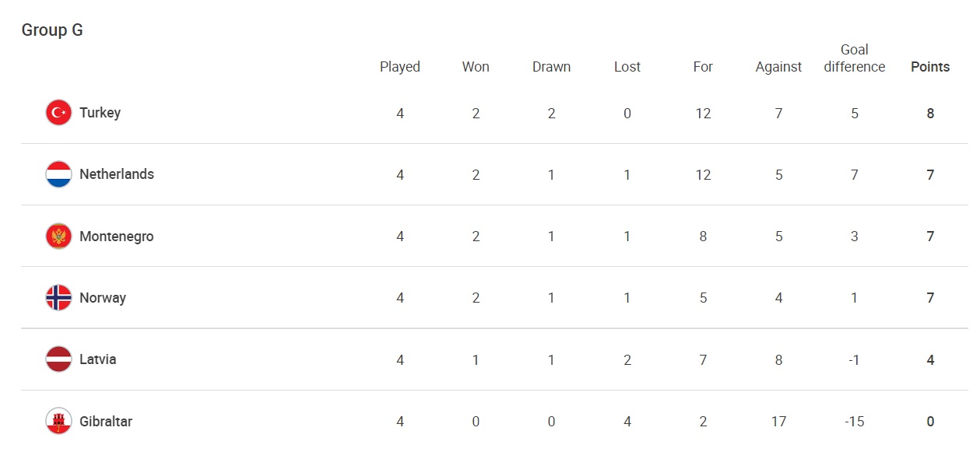
Task: Open the Gibraltar team link
Action: 106,421
